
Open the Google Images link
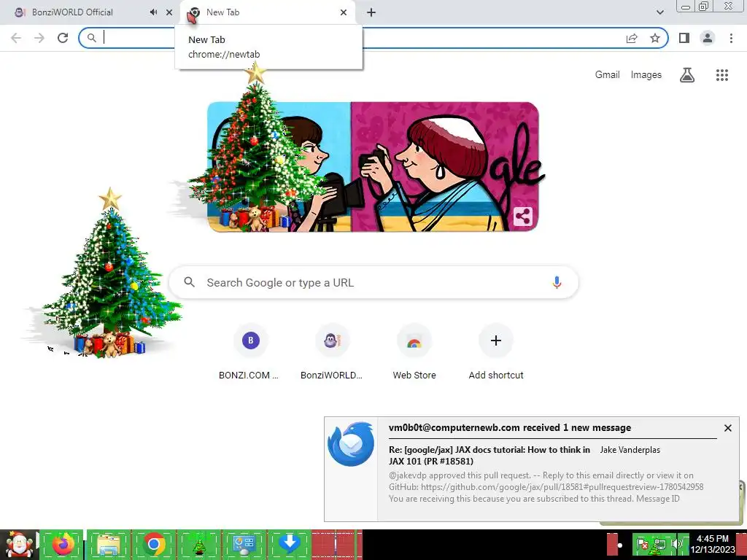pyautogui.click(x=646, y=75)
